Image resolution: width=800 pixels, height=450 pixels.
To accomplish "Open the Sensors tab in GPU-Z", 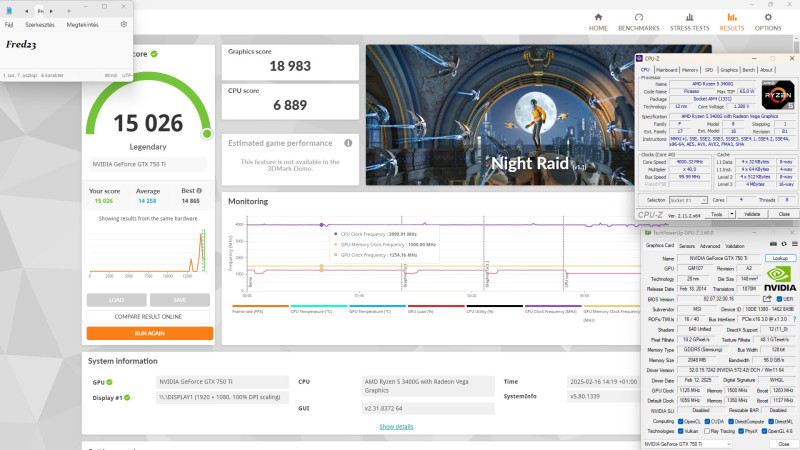I will (687, 246).
